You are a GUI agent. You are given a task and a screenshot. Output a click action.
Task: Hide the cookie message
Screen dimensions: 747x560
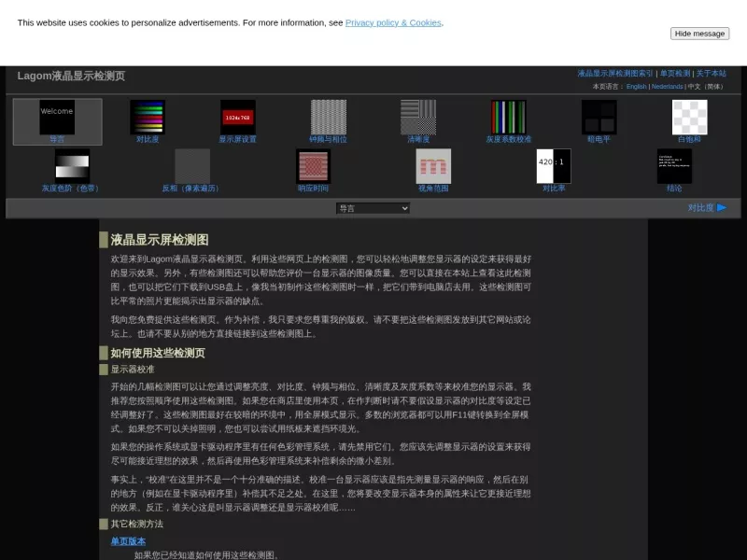(699, 34)
